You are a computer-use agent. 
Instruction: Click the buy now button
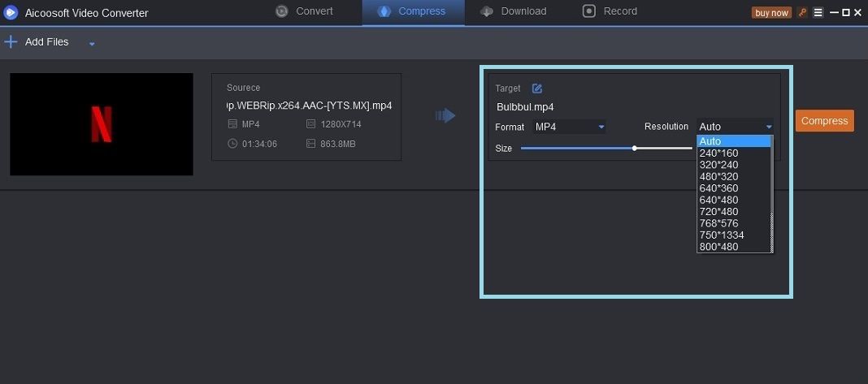771,13
